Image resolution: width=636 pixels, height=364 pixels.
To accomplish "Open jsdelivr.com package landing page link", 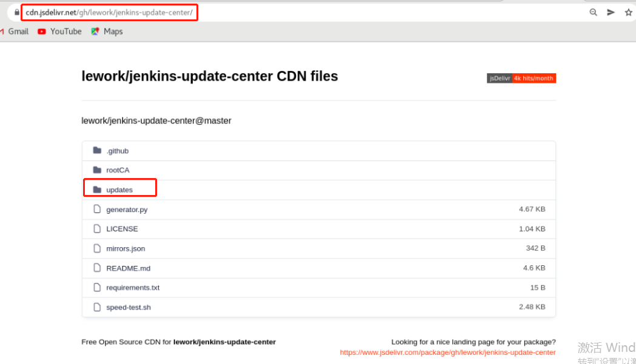I will (448, 352).
